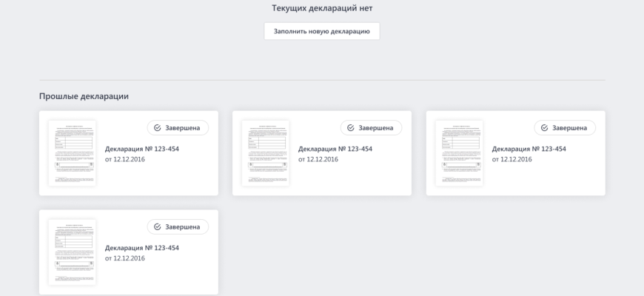Viewport: 644px width, 296px height.
Task: Select the first Декларация № 123-454 title
Action: click(x=142, y=149)
